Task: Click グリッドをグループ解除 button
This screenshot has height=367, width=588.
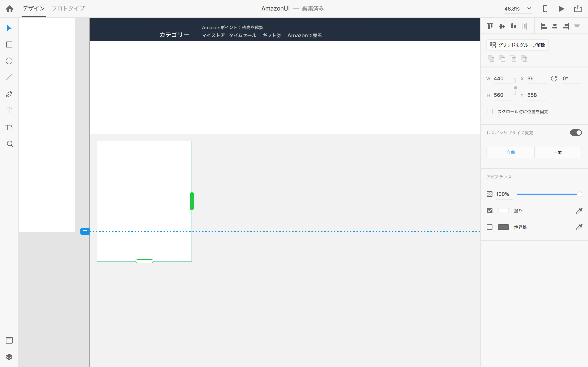Action: [x=517, y=45]
